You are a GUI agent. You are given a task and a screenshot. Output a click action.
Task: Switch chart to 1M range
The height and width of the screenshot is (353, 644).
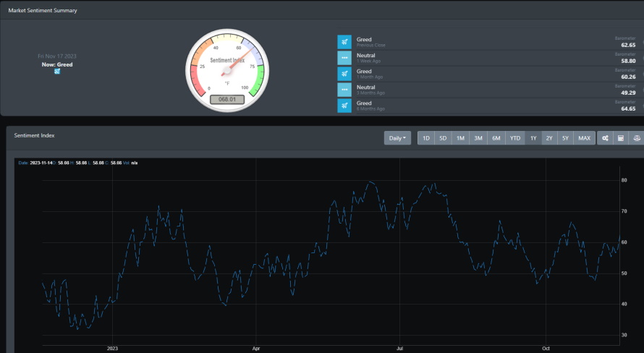pyautogui.click(x=460, y=138)
